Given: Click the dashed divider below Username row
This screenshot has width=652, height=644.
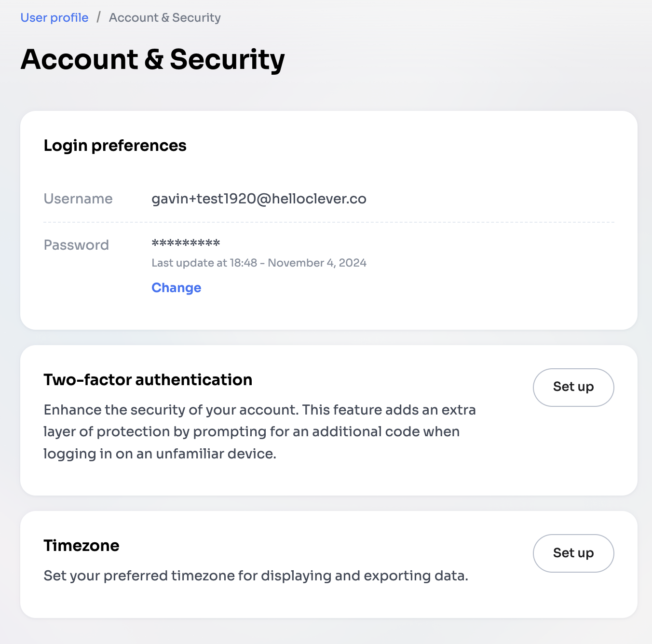Looking at the screenshot, I should (x=328, y=222).
